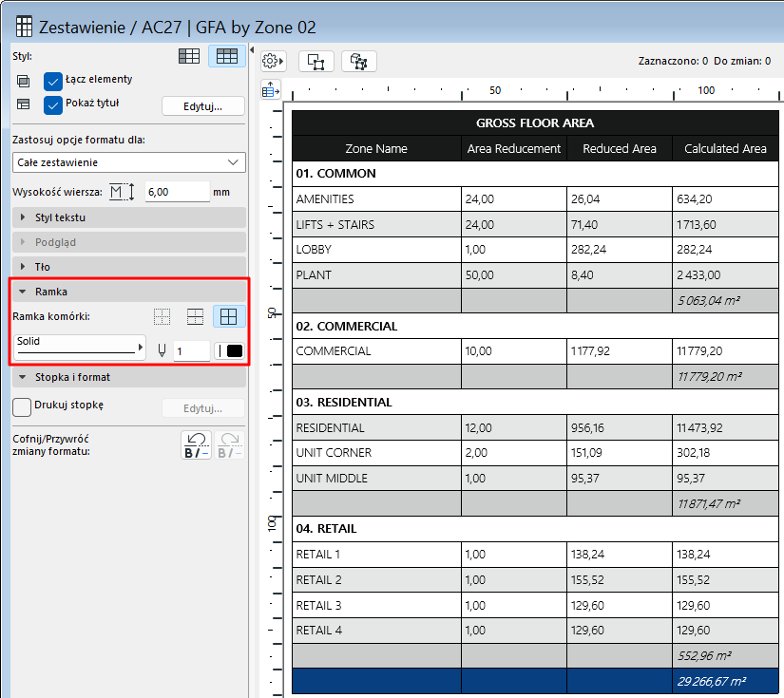
Task: Uncheck the Łącz elementy checkbox
Action: 53,80
